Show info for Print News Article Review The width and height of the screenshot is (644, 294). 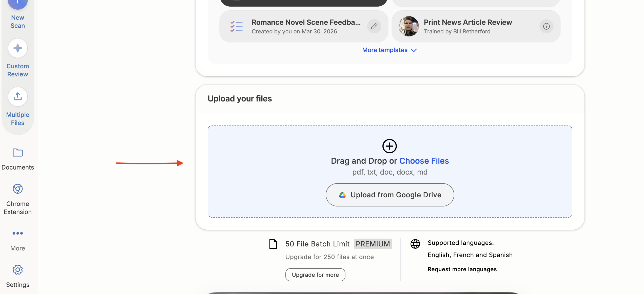click(546, 26)
